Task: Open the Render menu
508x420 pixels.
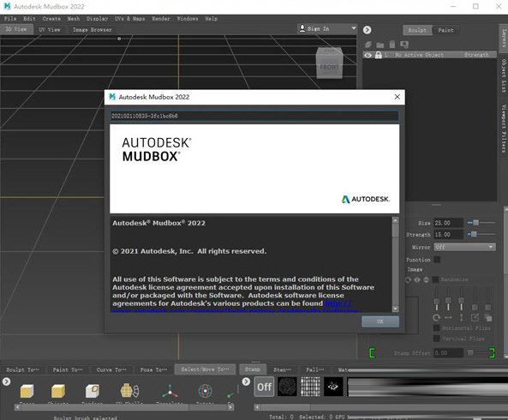Action: coord(161,19)
